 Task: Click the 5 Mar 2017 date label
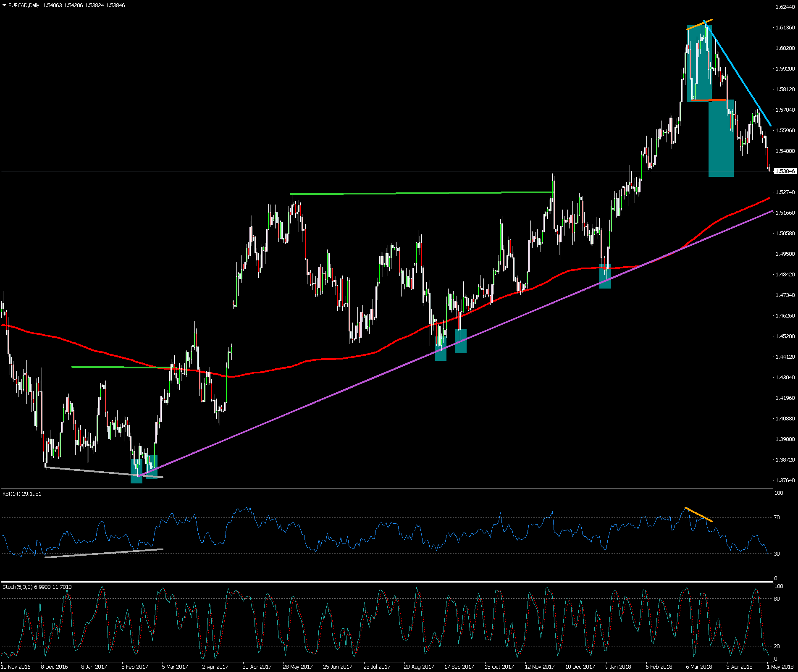pyautogui.click(x=176, y=667)
